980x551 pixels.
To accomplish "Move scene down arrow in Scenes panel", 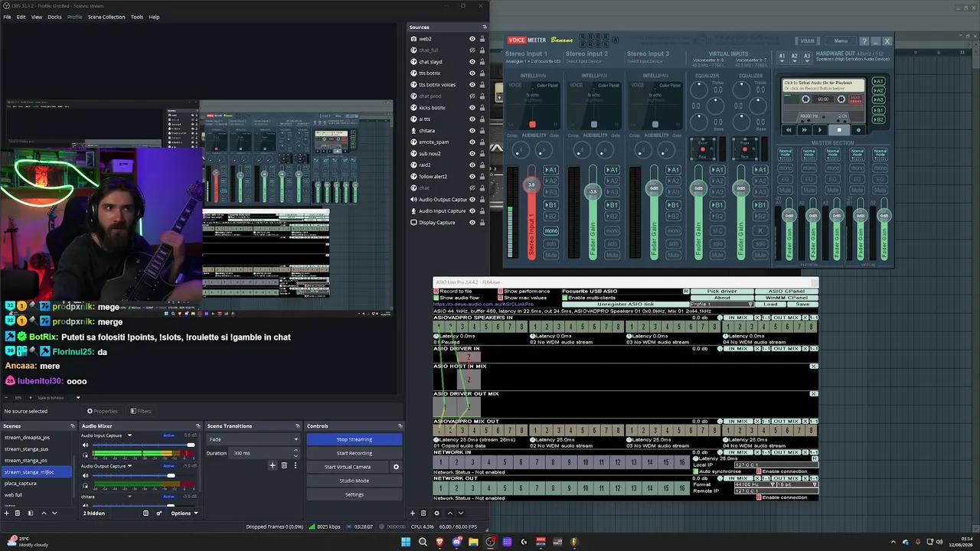I will tap(54, 513).
